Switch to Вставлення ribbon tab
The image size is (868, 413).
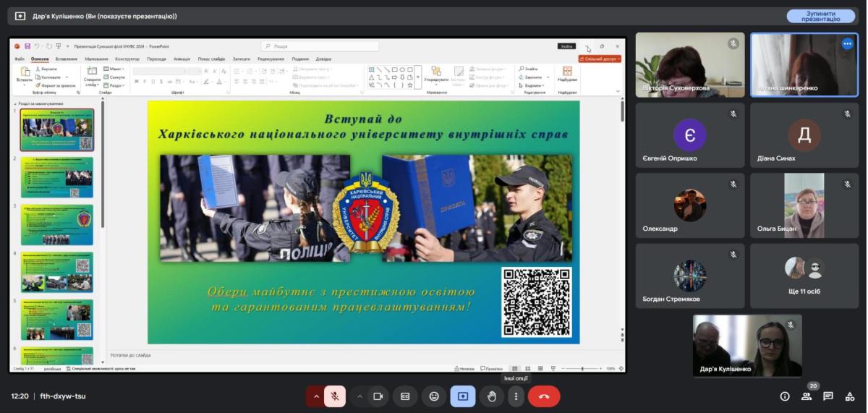click(66, 59)
